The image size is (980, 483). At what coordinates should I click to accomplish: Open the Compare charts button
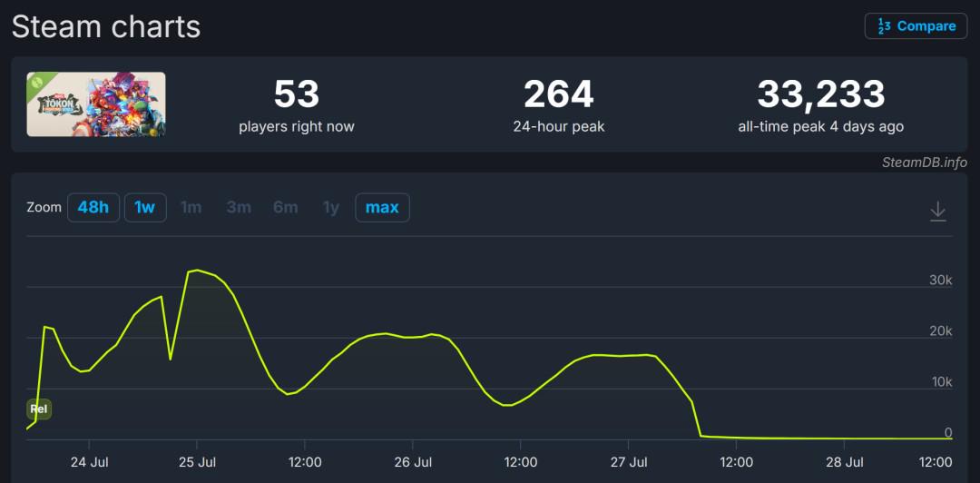coord(916,26)
